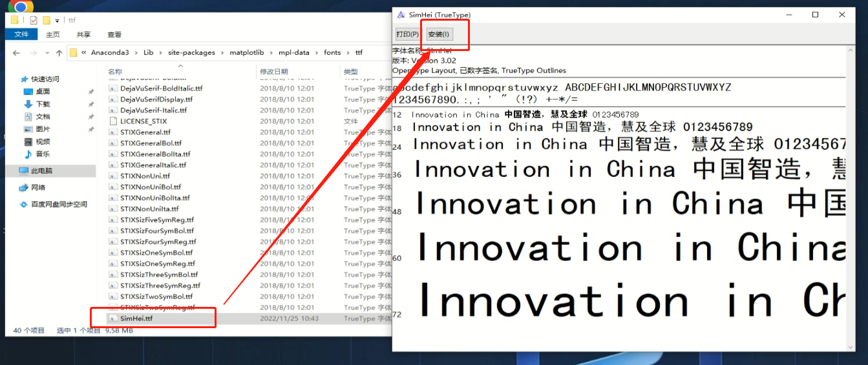Select DejaVuSerif-BoldItalic.ttf file
Image resolution: width=868 pixels, height=365 pixels.
coord(161,88)
